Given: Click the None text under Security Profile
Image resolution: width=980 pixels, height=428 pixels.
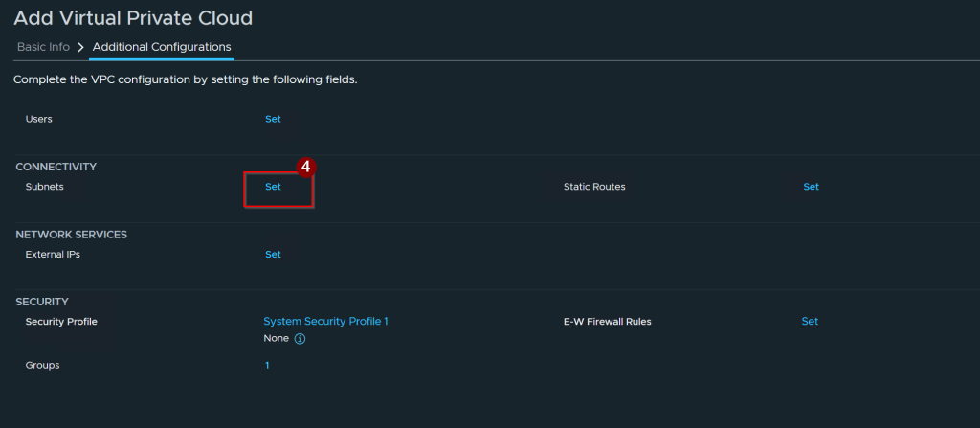Looking at the screenshot, I should click(x=277, y=338).
